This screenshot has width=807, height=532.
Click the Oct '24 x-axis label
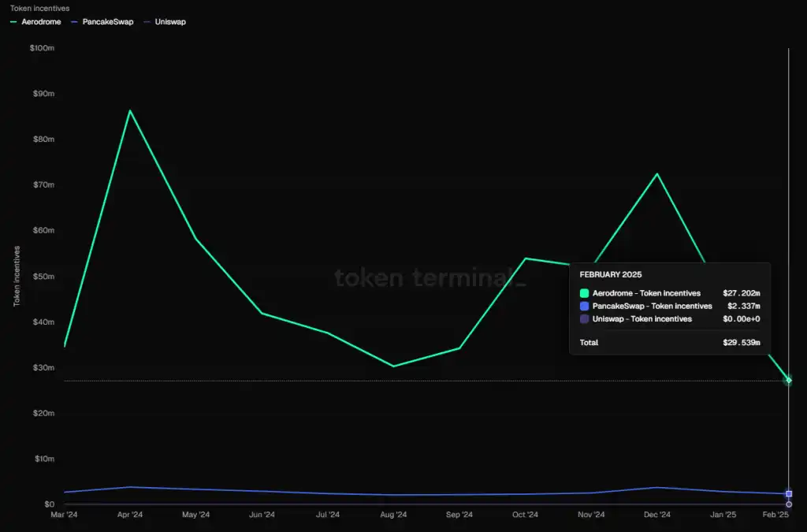(x=524, y=515)
